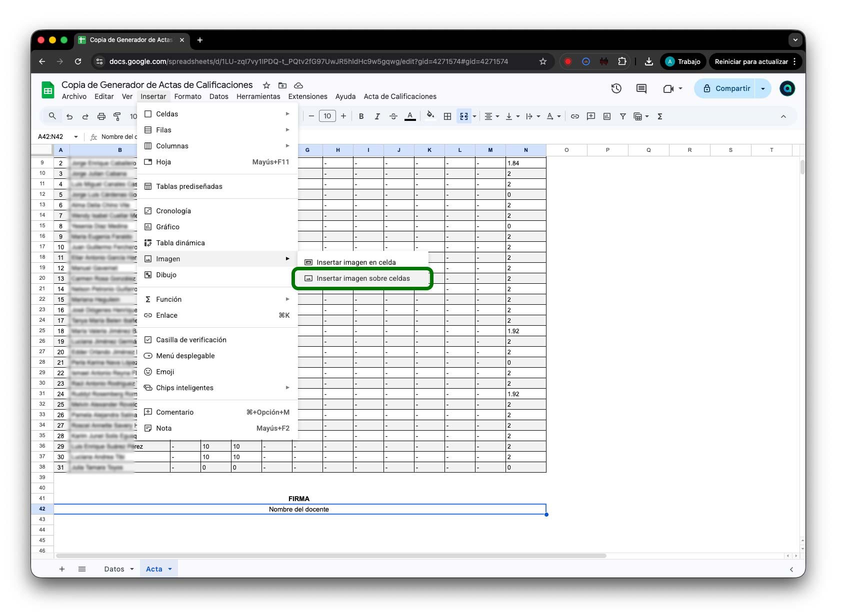Open version history clock icon
This screenshot has width=844, height=616.
coord(616,88)
